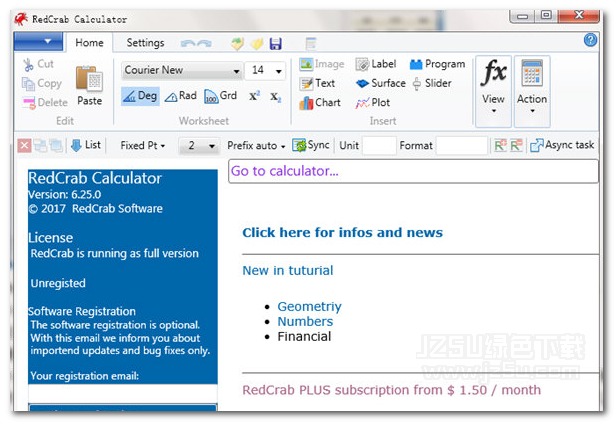
Task: Click the open file folder icon
Action: (x=237, y=43)
